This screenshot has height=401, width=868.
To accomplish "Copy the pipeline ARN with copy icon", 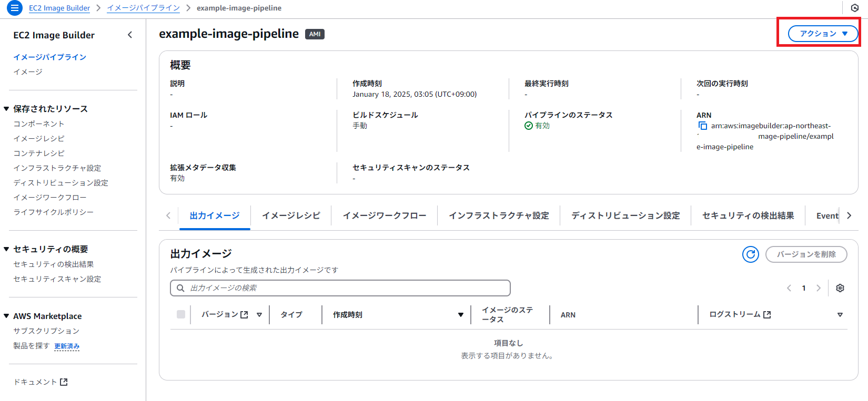I will point(702,126).
